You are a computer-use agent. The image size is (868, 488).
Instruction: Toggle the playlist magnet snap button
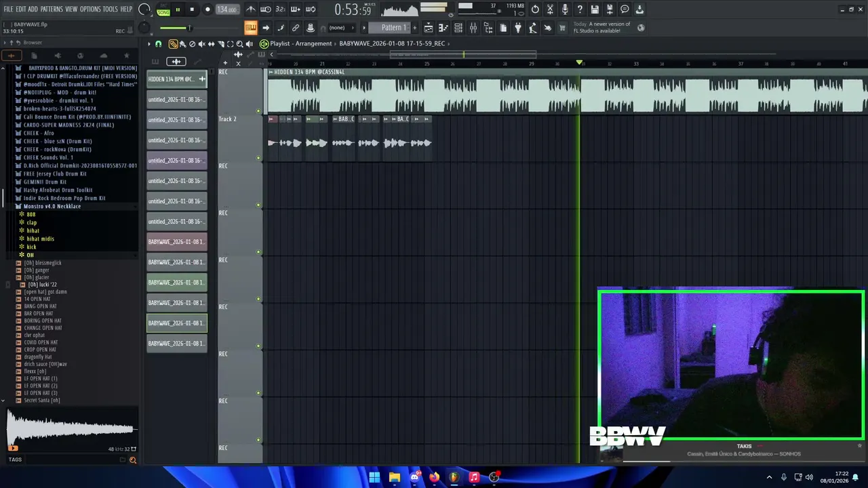(159, 43)
